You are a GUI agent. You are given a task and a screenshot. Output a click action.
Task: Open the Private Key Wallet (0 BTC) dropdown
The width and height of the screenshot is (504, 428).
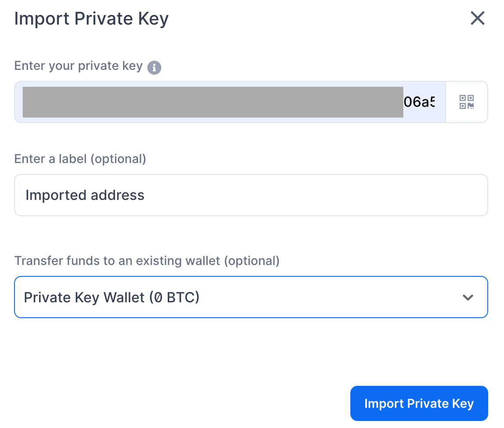tap(250, 297)
